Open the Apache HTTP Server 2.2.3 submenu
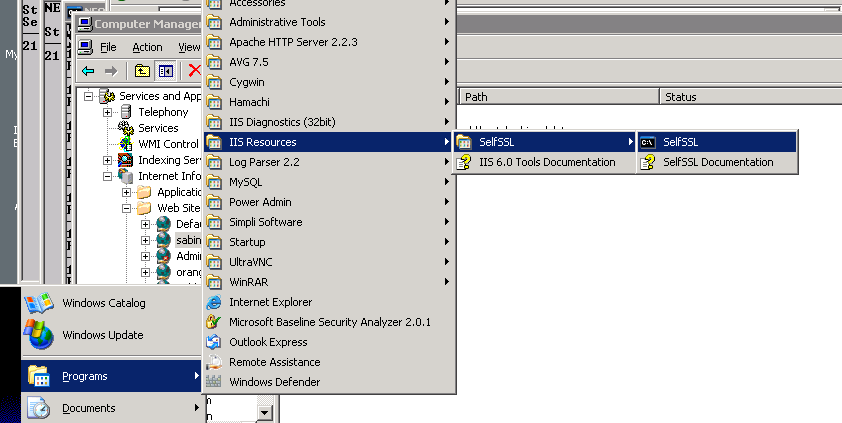 [x=293, y=42]
